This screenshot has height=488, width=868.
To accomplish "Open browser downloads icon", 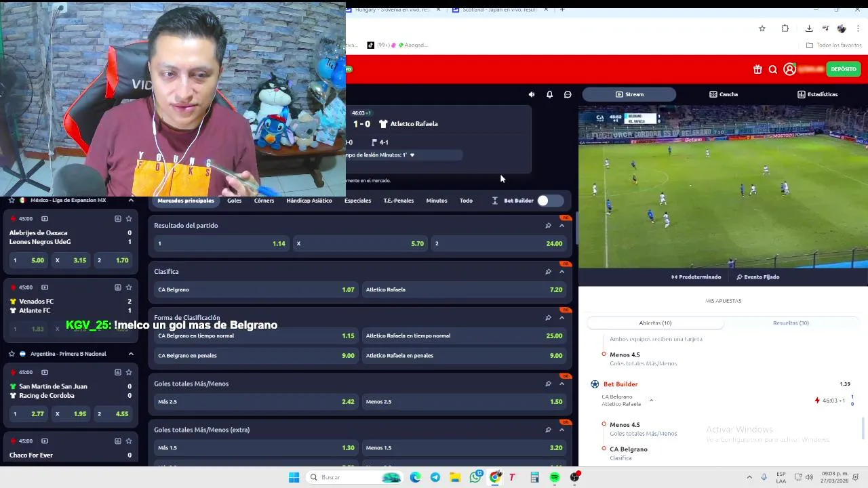I will (x=809, y=28).
